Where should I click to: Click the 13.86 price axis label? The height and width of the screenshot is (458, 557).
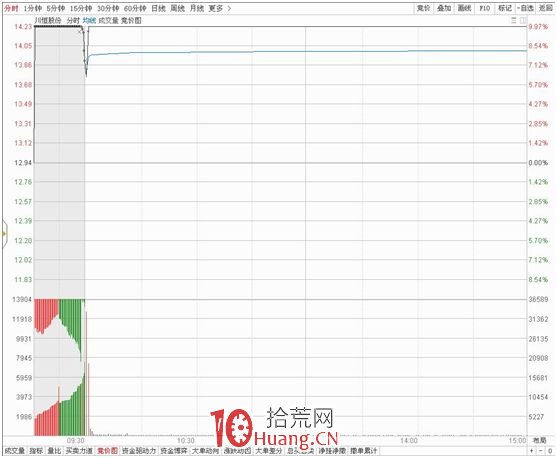(x=23, y=65)
